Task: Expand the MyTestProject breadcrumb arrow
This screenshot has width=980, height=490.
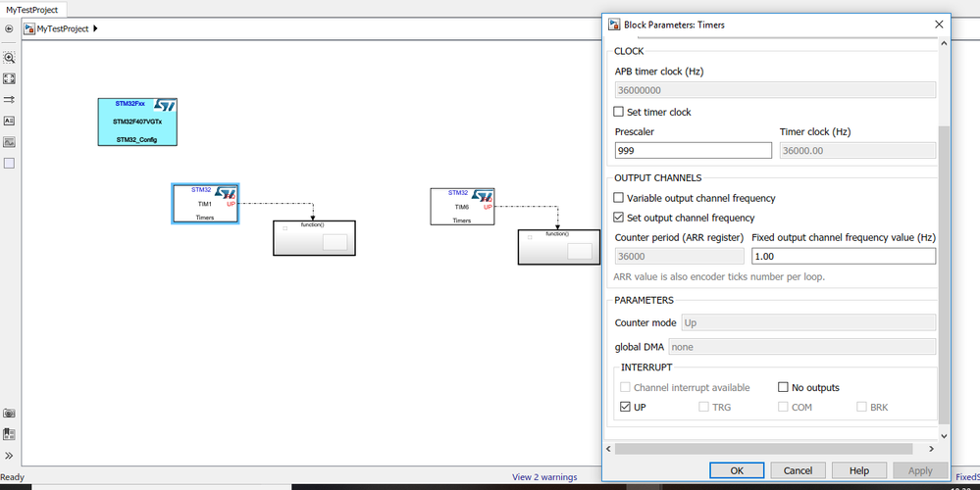Action: tap(95, 28)
